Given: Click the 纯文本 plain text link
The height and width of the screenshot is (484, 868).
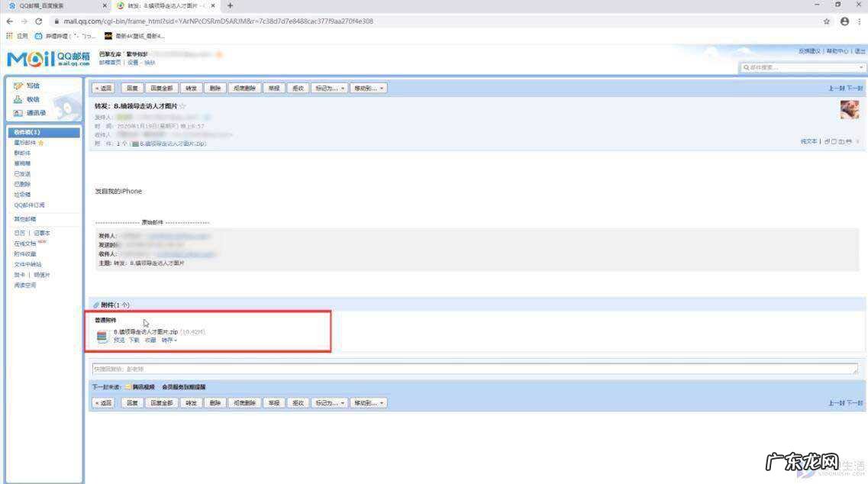Looking at the screenshot, I should [x=808, y=142].
